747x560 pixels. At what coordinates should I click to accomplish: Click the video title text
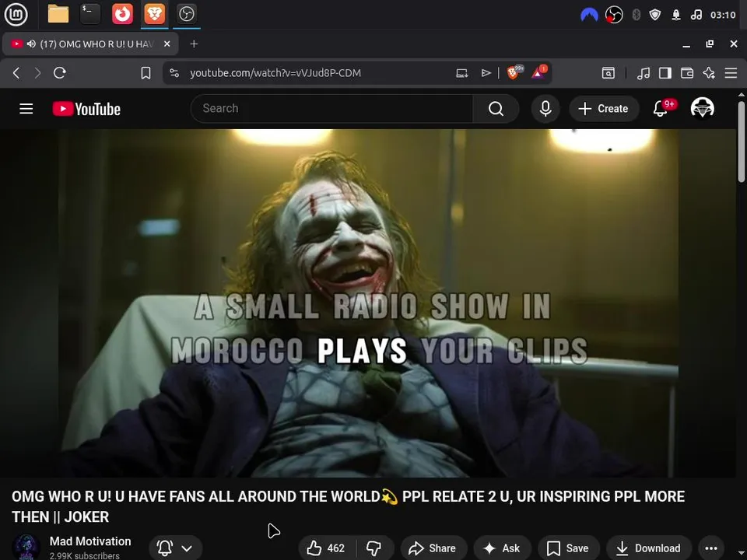tap(349, 506)
